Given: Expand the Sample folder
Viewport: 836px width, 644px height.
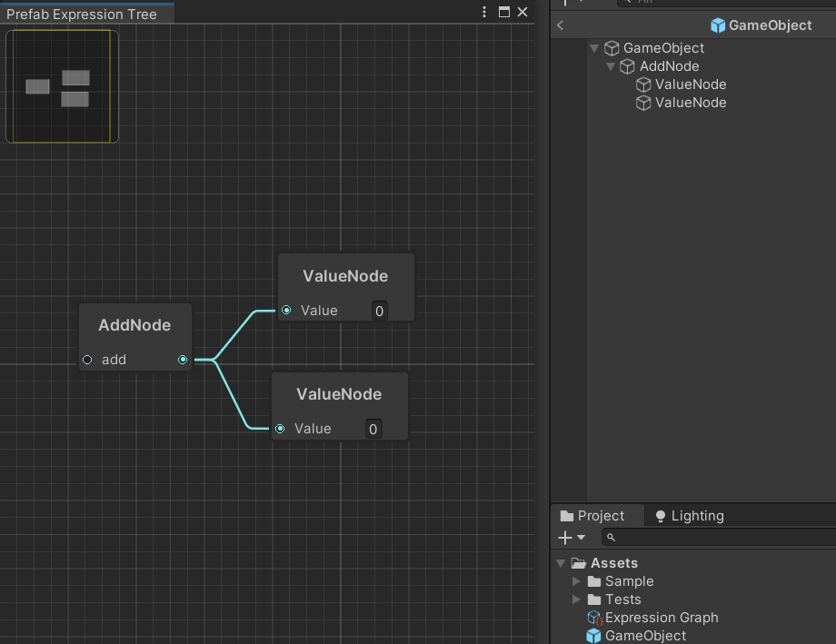Looking at the screenshot, I should pos(576,581).
